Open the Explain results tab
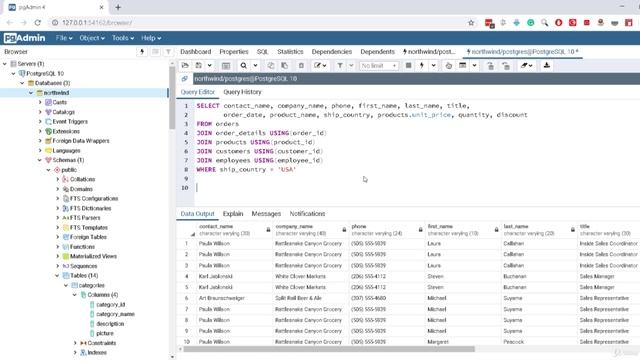Image resolution: width=640 pixels, height=360 pixels. tap(233, 214)
